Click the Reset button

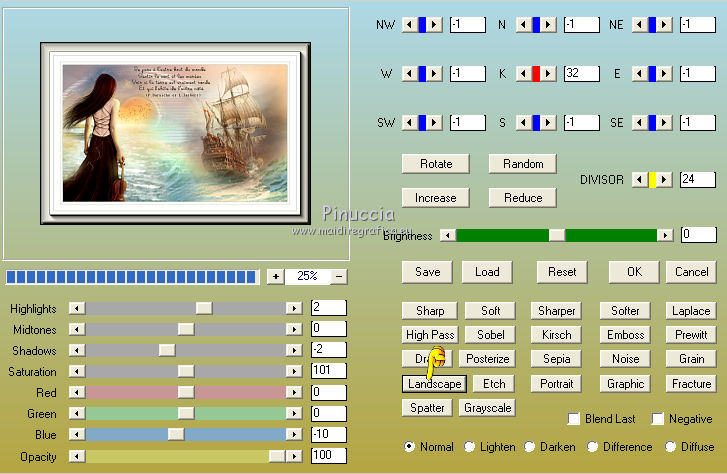click(x=562, y=272)
